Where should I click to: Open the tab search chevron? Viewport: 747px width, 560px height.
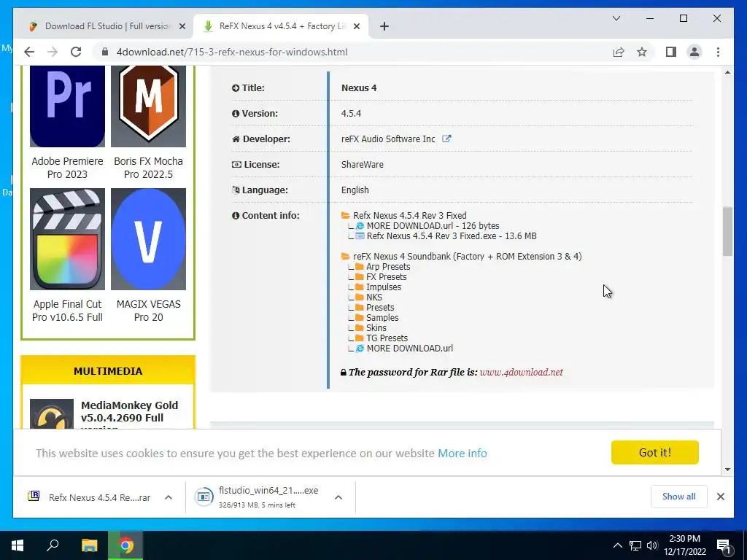pyautogui.click(x=616, y=18)
